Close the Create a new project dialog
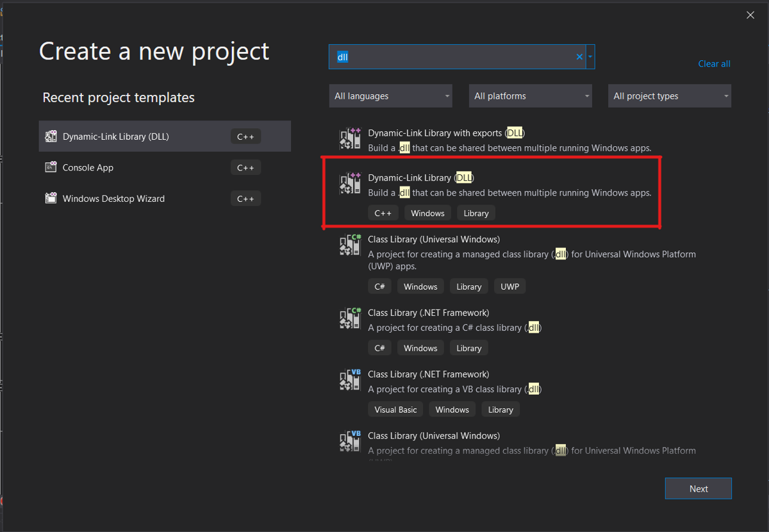Image resolution: width=769 pixels, height=532 pixels. click(x=750, y=15)
